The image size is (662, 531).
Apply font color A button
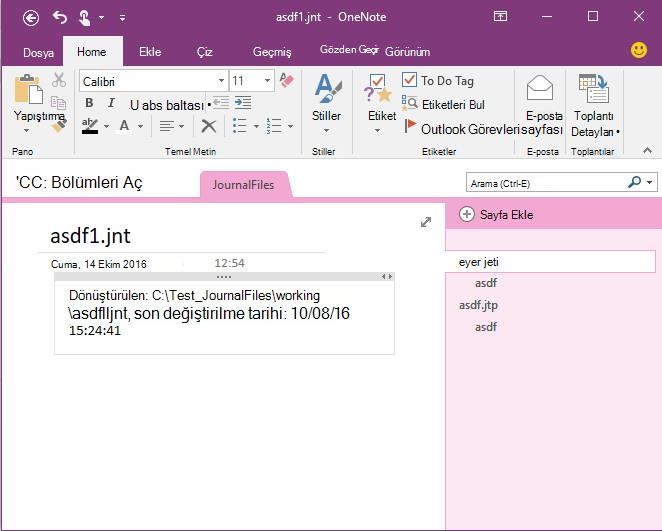point(124,126)
